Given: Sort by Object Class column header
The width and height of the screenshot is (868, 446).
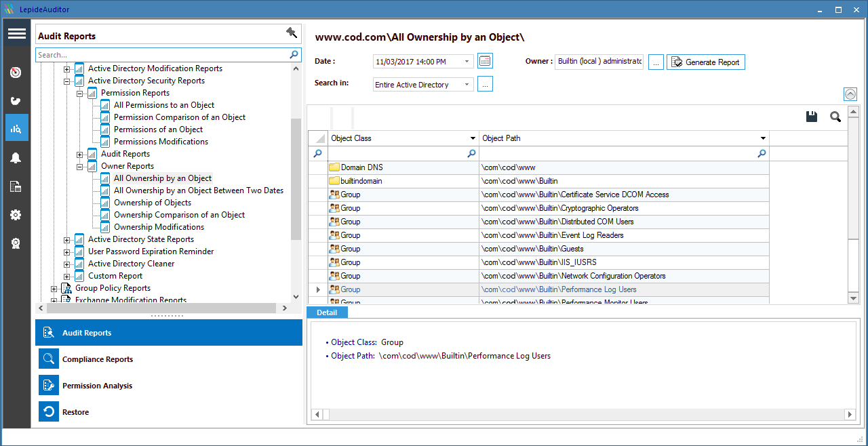Looking at the screenshot, I should pyautogui.click(x=403, y=138).
